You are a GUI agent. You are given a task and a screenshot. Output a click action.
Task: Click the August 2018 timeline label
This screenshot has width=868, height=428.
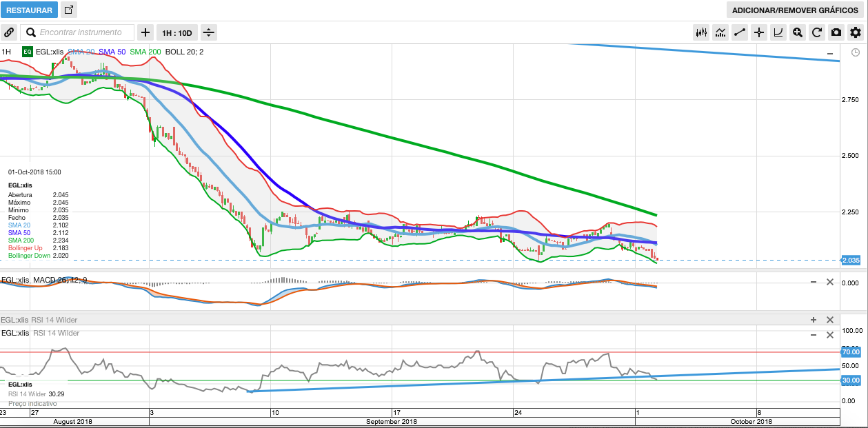pyautogui.click(x=72, y=421)
